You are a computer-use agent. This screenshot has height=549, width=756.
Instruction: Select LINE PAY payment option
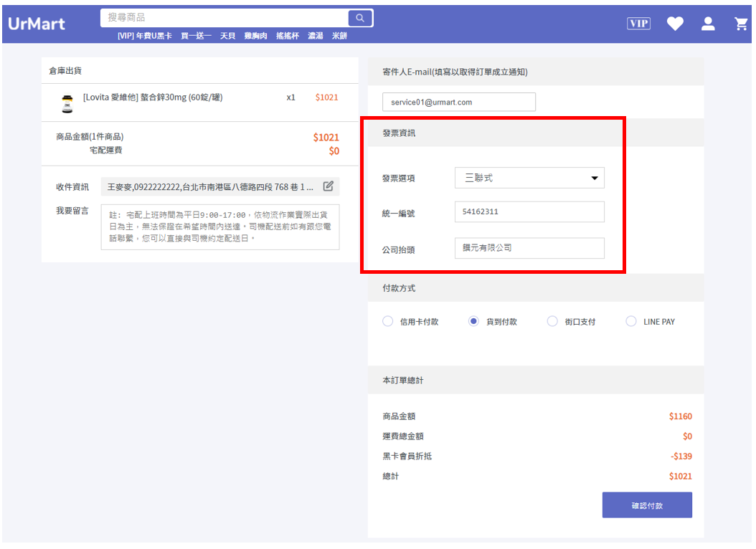(x=630, y=321)
